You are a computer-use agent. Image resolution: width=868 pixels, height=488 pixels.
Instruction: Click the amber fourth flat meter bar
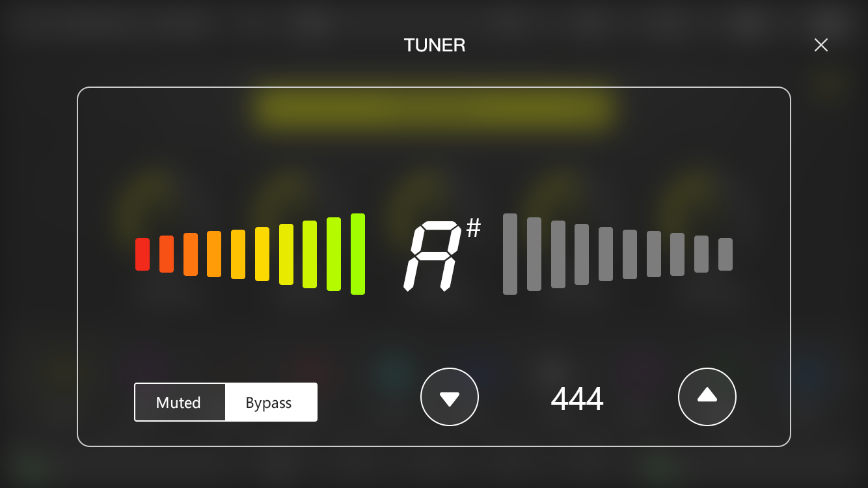[x=214, y=254]
